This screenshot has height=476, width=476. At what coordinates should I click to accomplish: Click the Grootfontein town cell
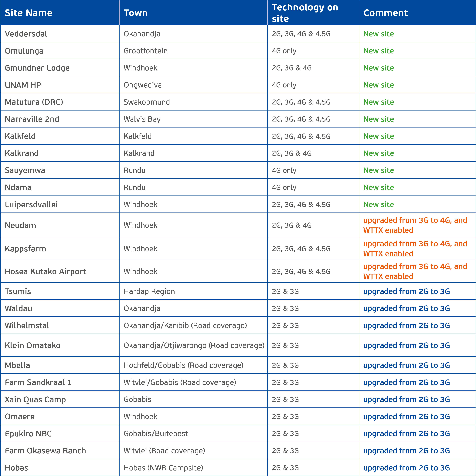tap(146, 51)
